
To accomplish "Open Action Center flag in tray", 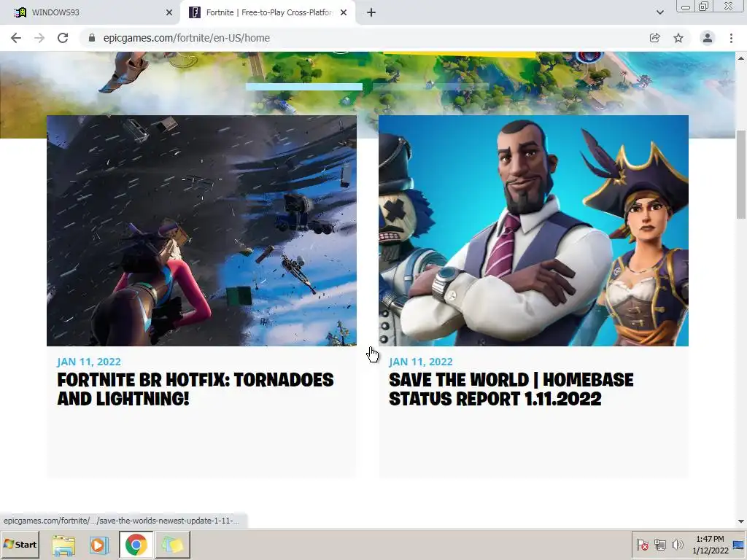I will [x=642, y=545].
